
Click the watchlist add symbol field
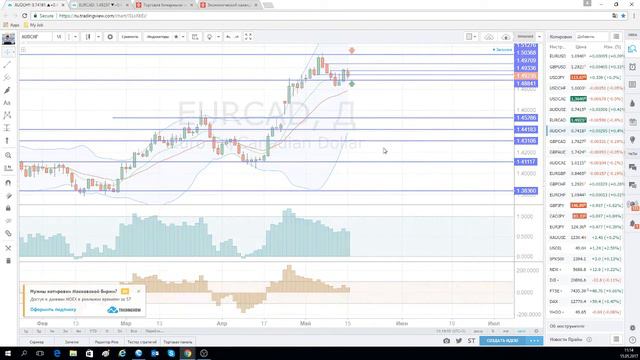(591, 37)
